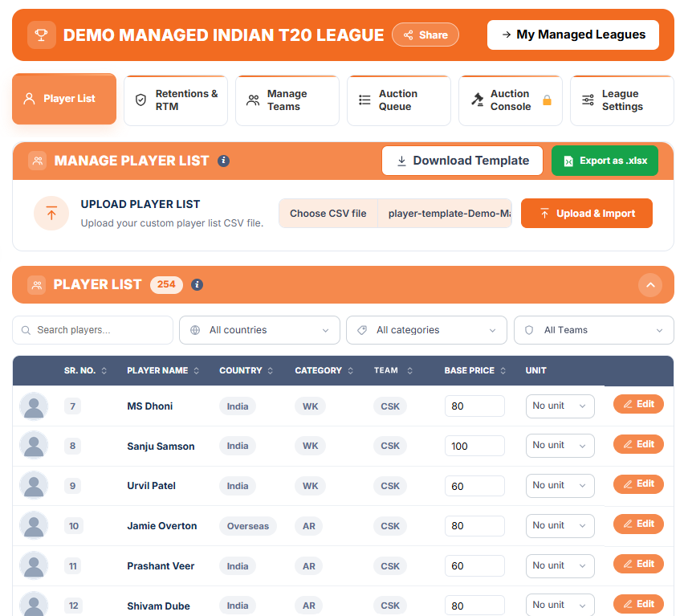Open unit dropdown for Jamie Overton
This screenshot has width=684, height=616.
[x=560, y=526]
